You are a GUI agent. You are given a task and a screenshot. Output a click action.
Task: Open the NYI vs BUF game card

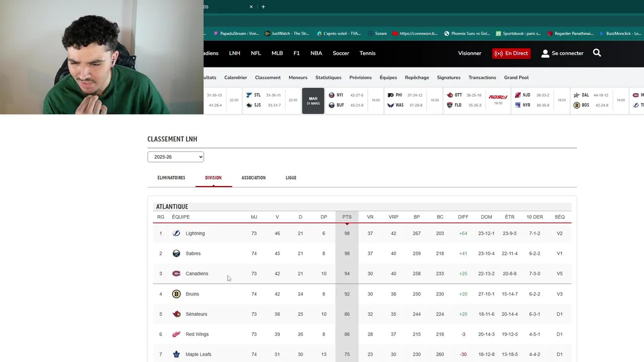[x=355, y=100]
